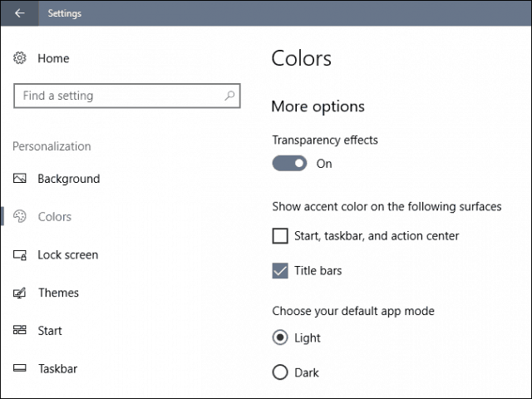The width and height of the screenshot is (532, 399).
Task: Click the Find a setting search box
Action: tap(127, 96)
